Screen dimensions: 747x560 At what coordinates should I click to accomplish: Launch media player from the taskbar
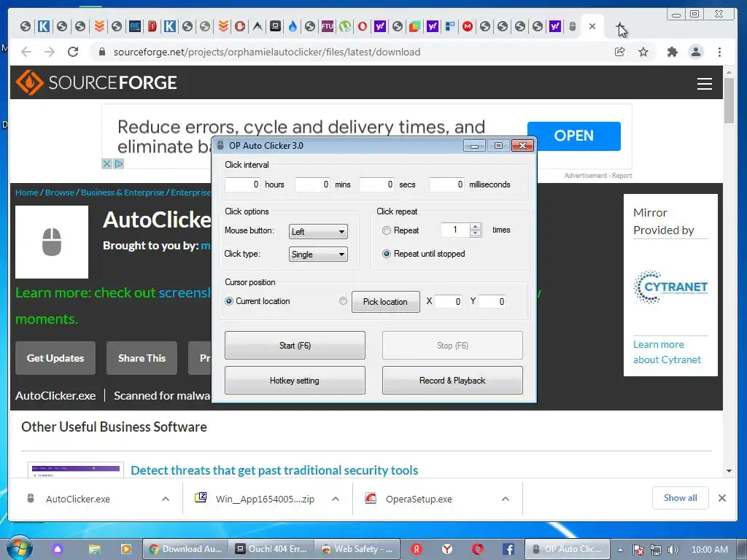point(126,549)
